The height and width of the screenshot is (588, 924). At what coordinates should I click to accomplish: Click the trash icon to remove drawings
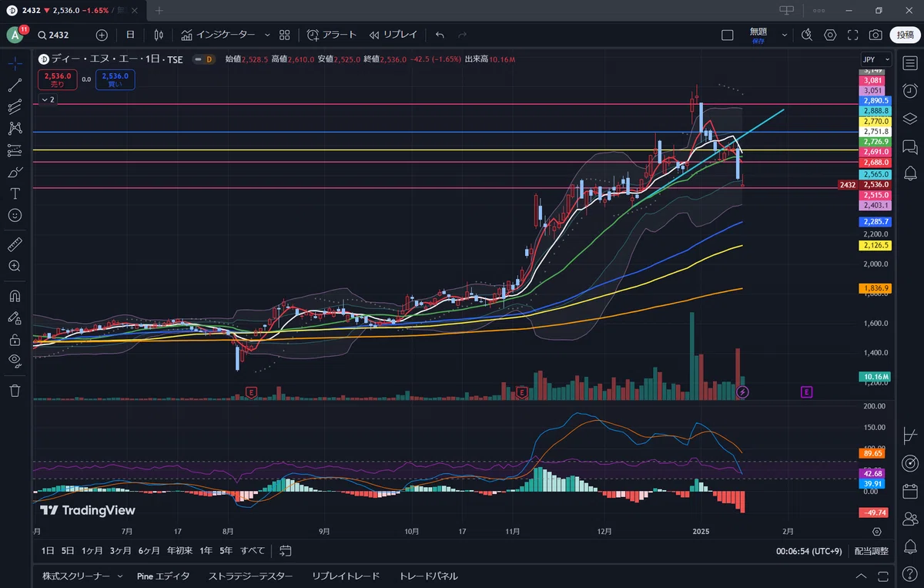tap(15, 390)
